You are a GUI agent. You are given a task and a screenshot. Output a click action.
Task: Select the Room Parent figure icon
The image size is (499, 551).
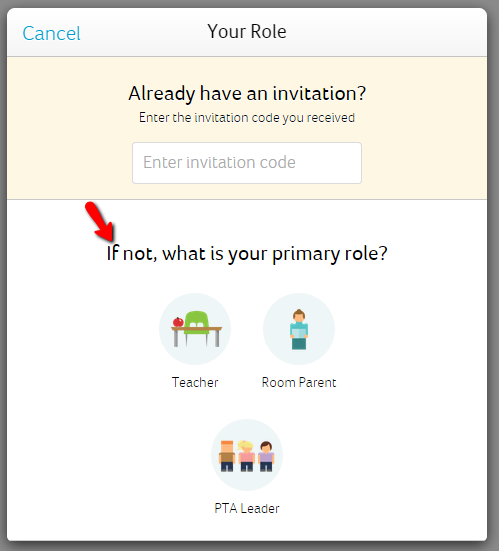pos(299,329)
